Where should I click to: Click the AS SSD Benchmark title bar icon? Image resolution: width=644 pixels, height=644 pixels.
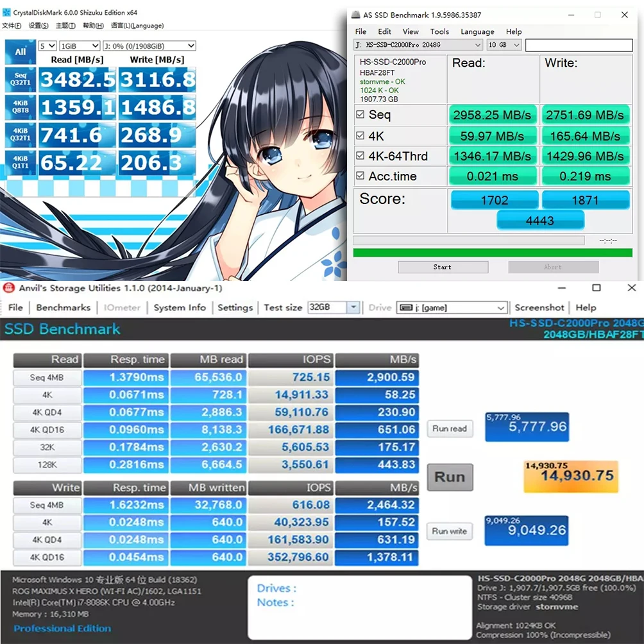(x=356, y=15)
